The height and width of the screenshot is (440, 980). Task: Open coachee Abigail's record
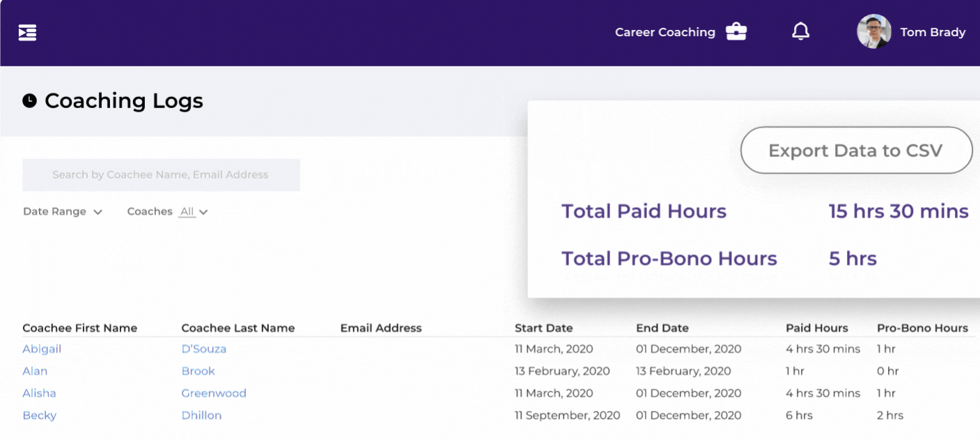coord(42,349)
